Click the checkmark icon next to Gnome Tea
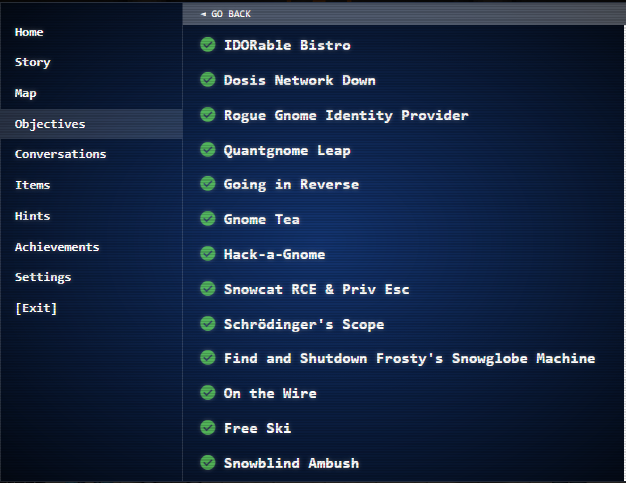The height and width of the screenshot is (483, 626). [x=208, y=219]
